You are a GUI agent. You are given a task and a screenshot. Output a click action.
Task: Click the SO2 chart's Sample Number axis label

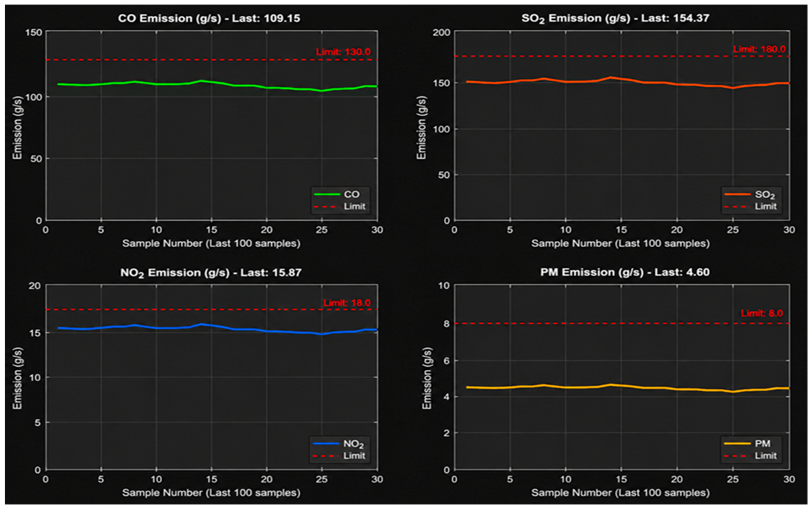coord(620,244)
